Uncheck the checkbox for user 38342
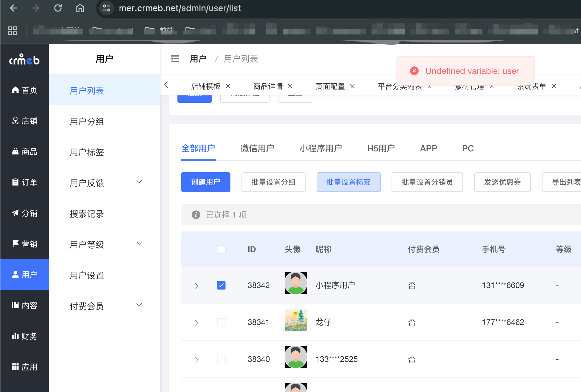This screenshot has width=581, height=392. point(221,285)
